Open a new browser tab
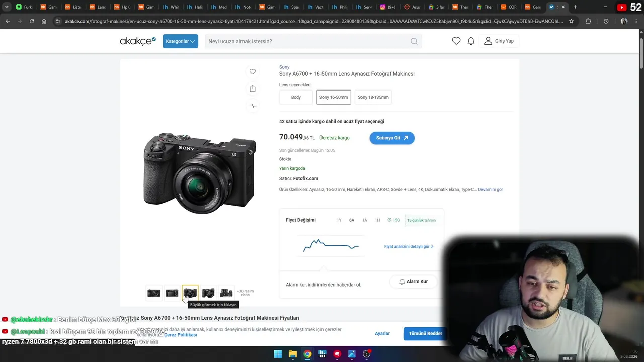This screenshot has height=362, width=644. (575, 7)
